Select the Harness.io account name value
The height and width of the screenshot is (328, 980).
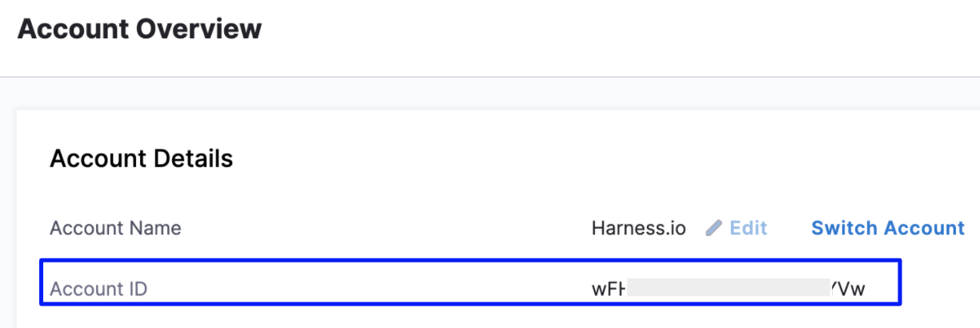(x=639, y=228)
